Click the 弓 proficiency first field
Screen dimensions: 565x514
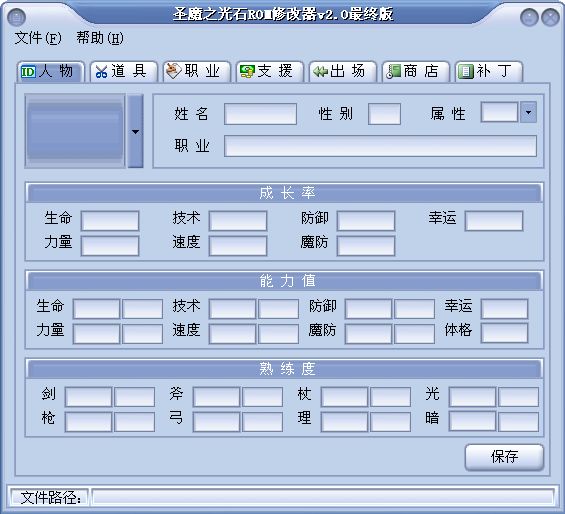pos(217,422)
